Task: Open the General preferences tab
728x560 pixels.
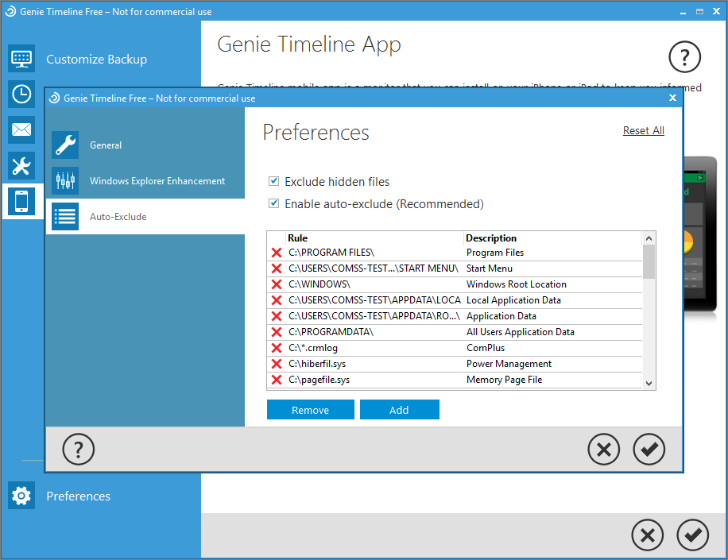Action: tap(145, 145)
